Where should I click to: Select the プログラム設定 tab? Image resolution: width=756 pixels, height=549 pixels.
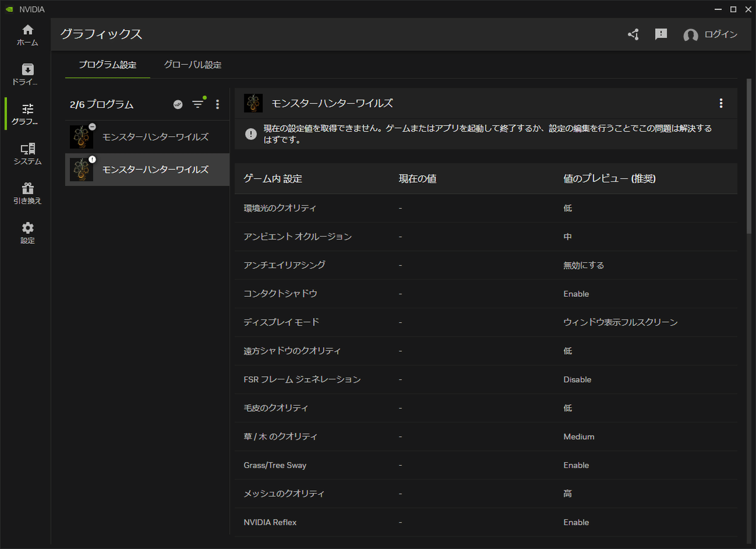coord(107,64)
